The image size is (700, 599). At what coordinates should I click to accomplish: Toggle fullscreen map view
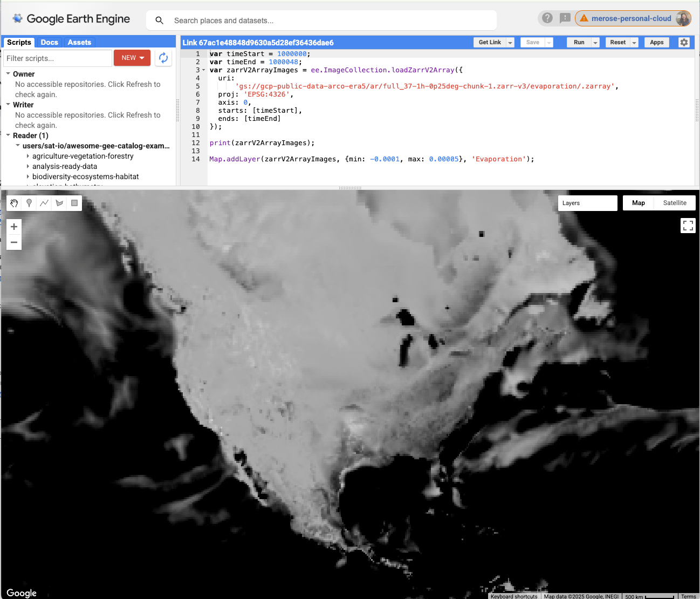pyautogui.click(x=688, y=226)
